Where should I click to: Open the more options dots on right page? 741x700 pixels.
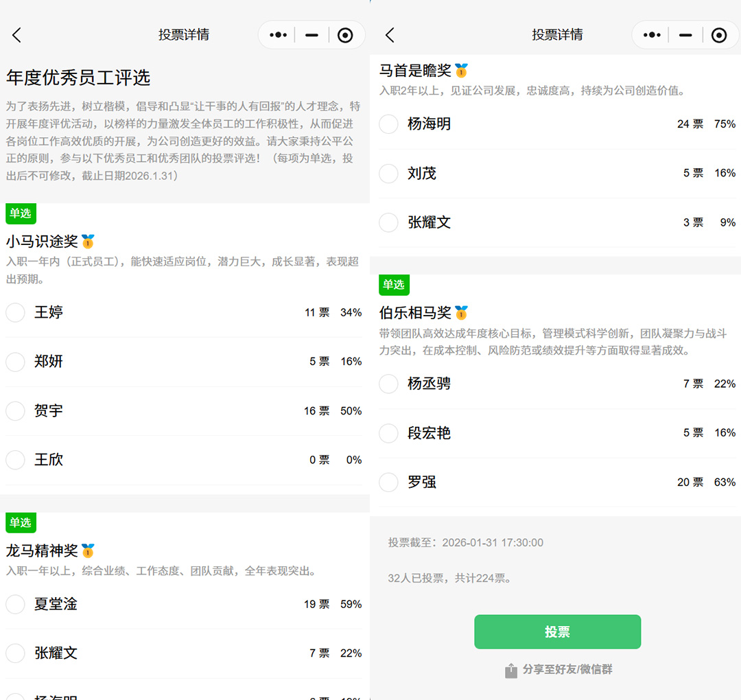(650, 34)
